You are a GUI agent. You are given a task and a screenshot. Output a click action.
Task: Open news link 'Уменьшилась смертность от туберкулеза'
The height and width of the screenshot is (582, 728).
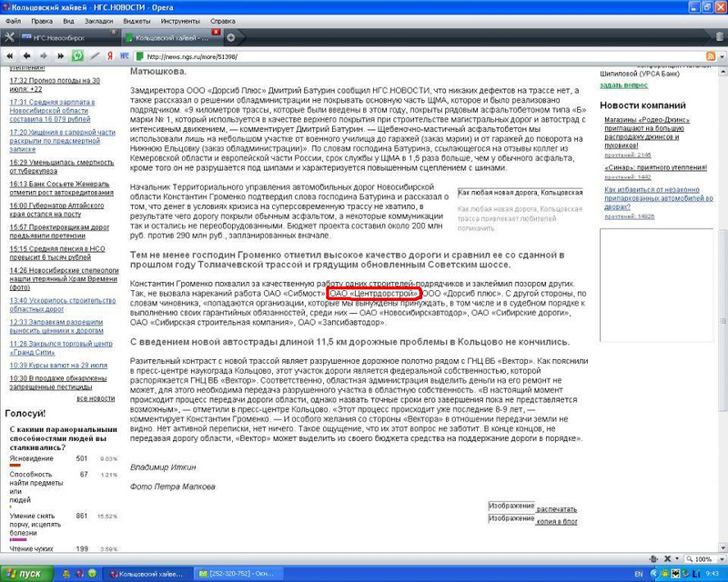(x=61, y=166)
